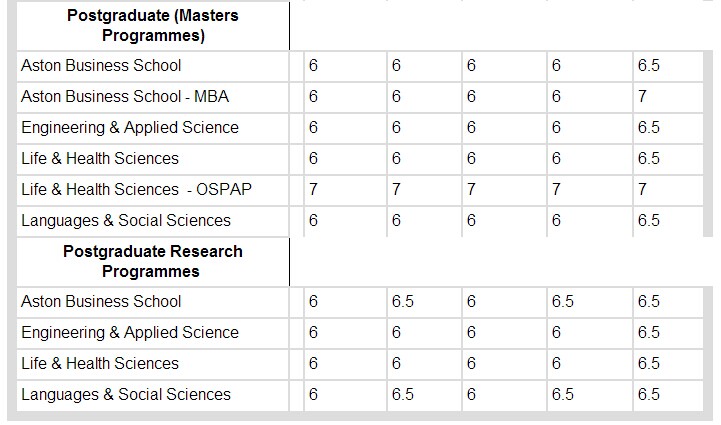Click fourth-column 6.5 in research Languages row
The image size is (721, 425).
[x=562, y=394]
